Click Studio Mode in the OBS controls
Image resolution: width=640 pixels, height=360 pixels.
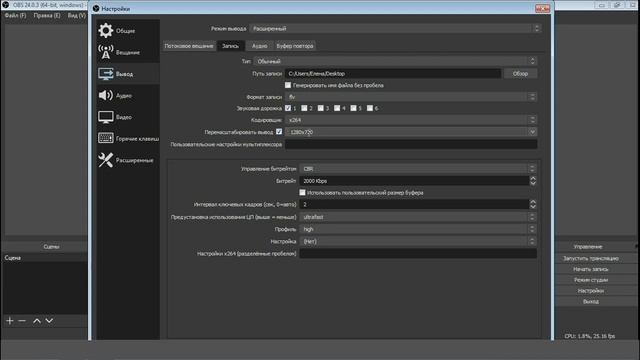pos(591,280)
